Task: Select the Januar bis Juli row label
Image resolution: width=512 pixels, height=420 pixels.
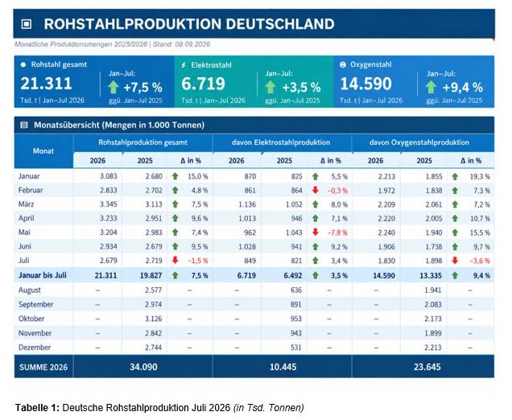Action: pos(43,275)
